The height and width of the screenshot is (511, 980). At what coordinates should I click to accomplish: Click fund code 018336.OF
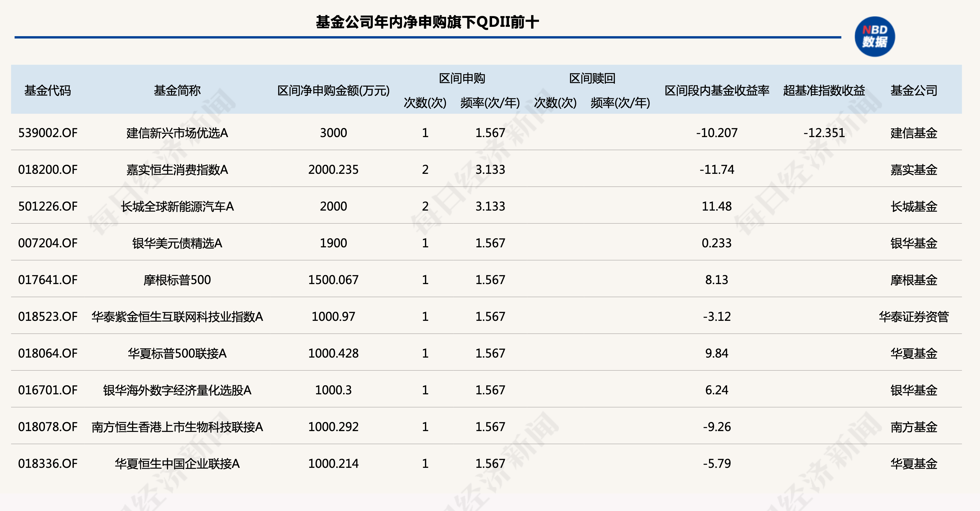48,463
